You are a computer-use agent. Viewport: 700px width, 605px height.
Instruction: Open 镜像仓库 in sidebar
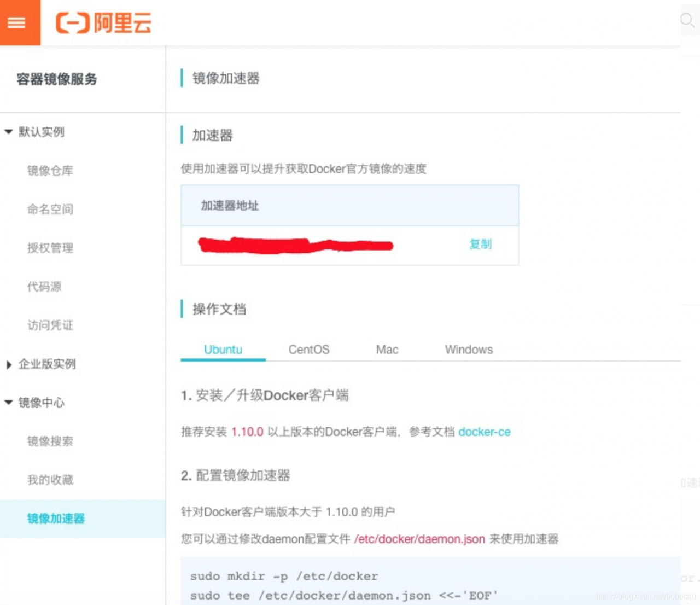(x=50, y=171)
